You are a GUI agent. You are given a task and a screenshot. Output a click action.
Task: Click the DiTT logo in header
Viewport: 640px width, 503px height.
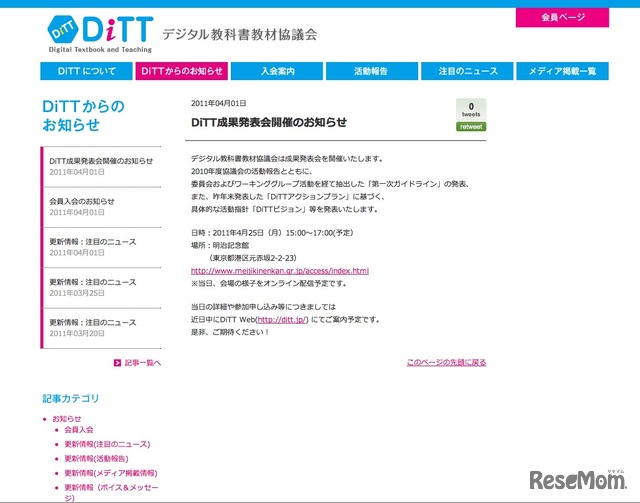tap(100, 34)
